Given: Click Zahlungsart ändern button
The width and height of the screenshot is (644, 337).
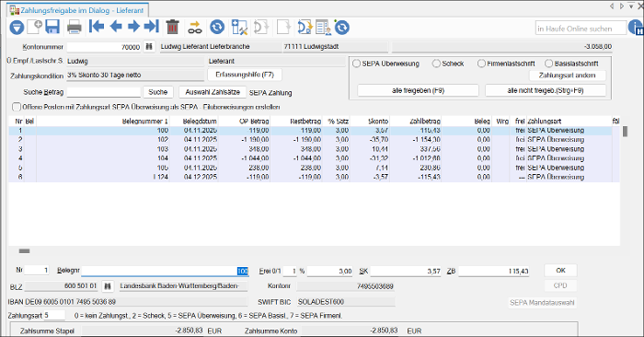Looking at the screenshot, I should (568, 76).
